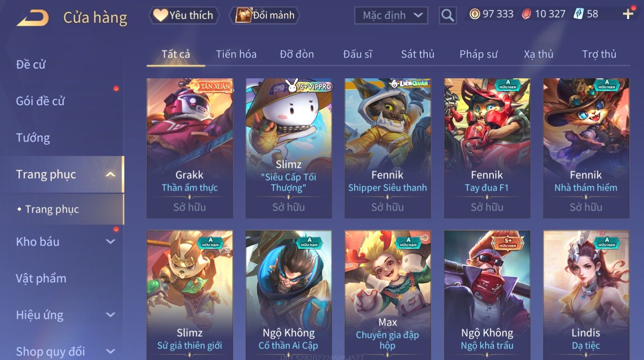Select Lindis Dạ tiệc skin card
The width and height of the screenshot is (644, 360).
tap(586, 295)
